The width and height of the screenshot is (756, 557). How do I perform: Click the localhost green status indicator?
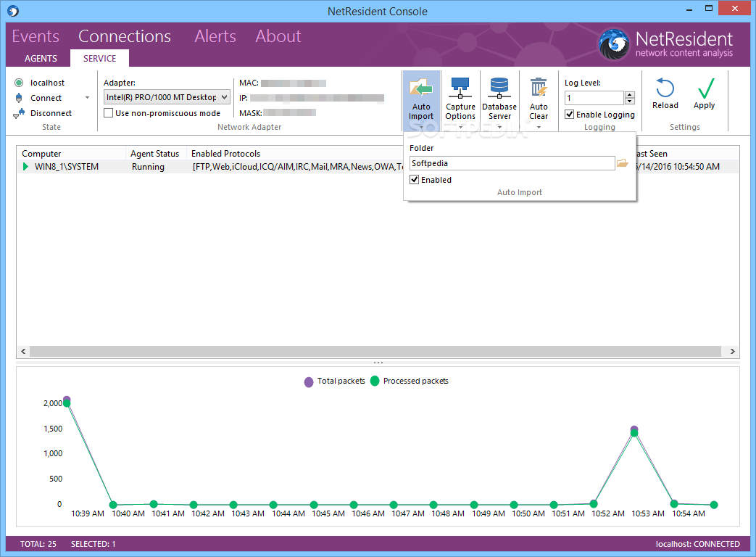point(19,83)
